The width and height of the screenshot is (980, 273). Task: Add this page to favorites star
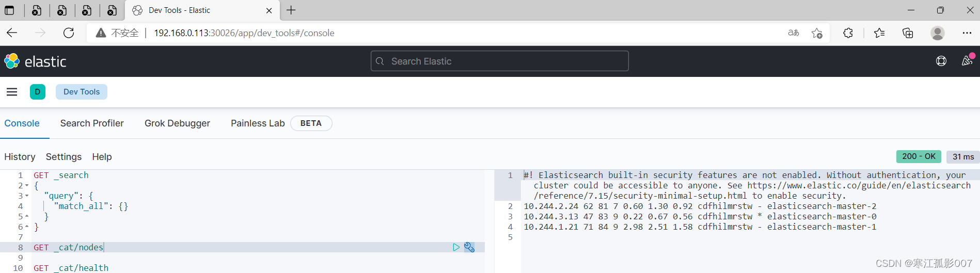pyautogui.click(x=817, y=33)
